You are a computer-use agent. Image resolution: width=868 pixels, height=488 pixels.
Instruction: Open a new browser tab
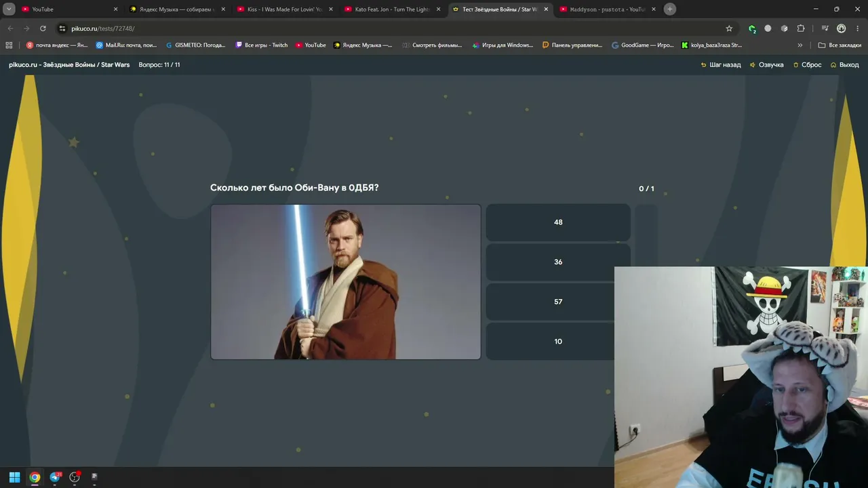(x=670, y=9)
